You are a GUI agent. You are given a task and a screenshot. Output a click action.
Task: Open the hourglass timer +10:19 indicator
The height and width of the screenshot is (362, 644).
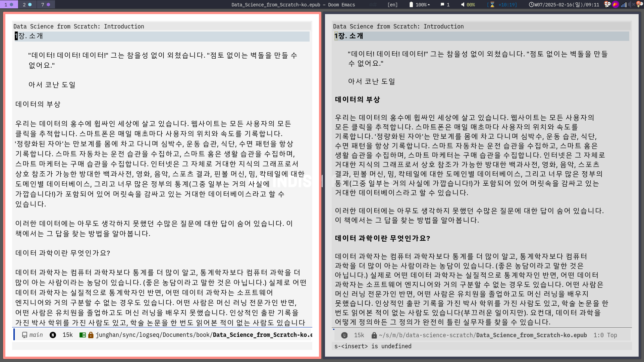coord(502,5)
